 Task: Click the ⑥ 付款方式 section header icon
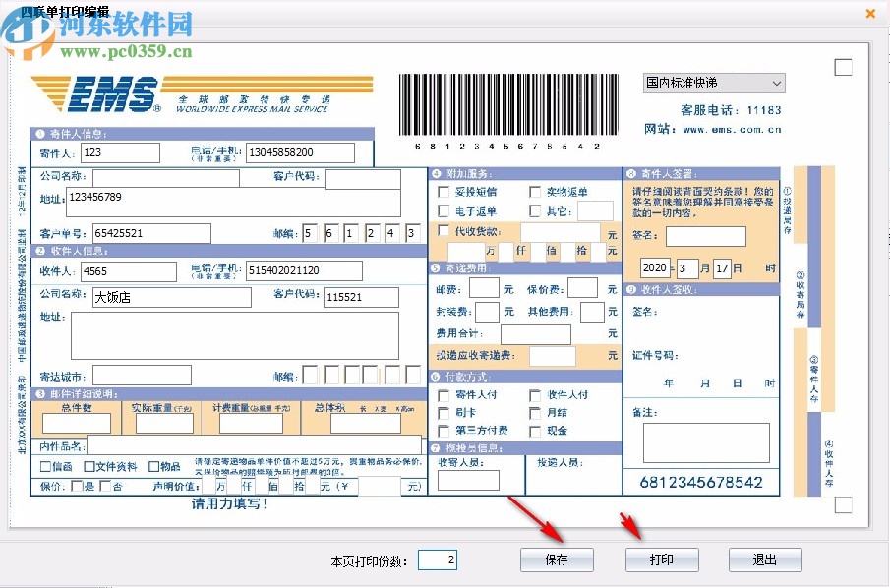pos(437,378)
